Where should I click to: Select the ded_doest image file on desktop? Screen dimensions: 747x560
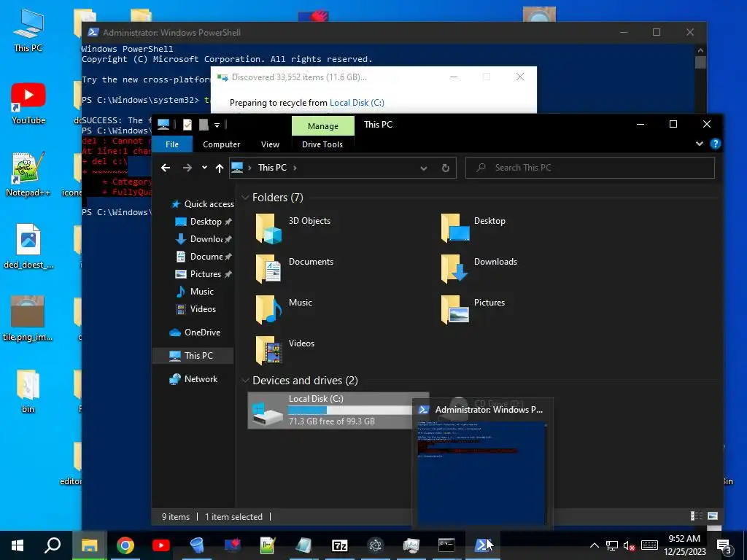(28, 246)
